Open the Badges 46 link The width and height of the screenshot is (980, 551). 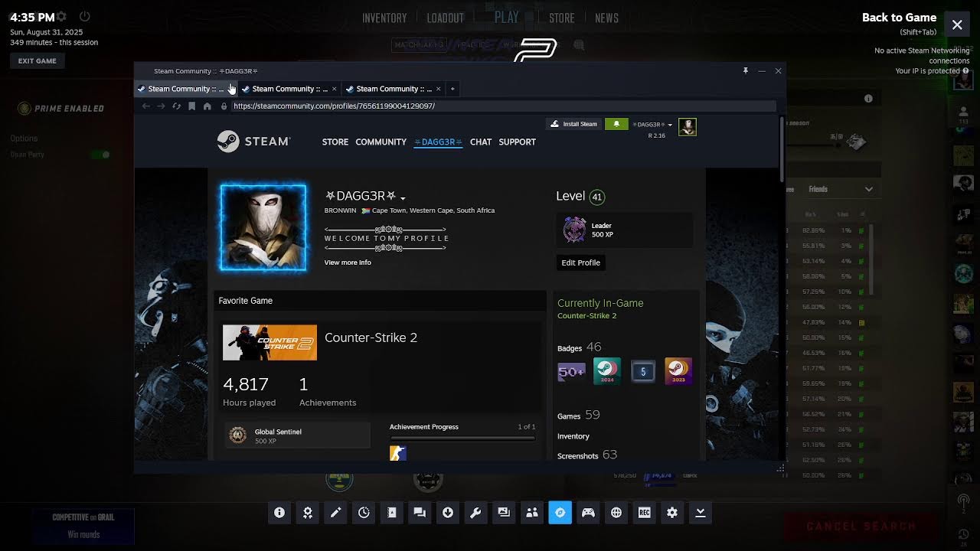pyautogui.click(x=580, y=347)
